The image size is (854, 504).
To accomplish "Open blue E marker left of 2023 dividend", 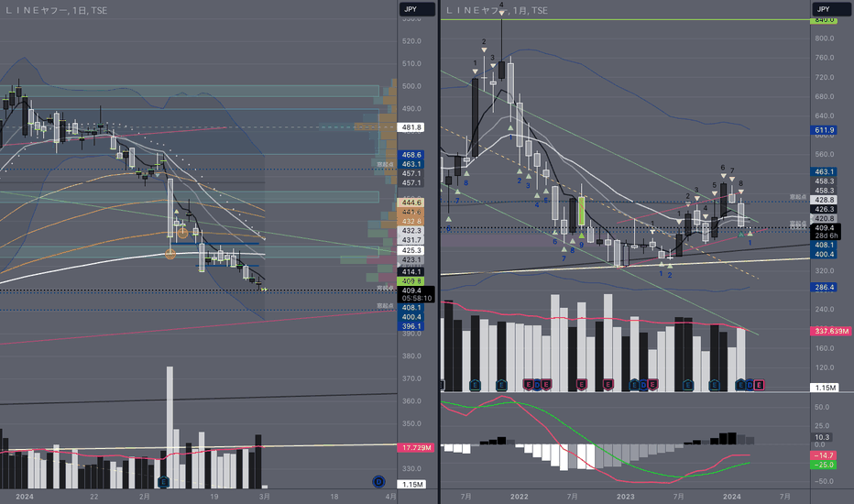I will tap(634, 385).
